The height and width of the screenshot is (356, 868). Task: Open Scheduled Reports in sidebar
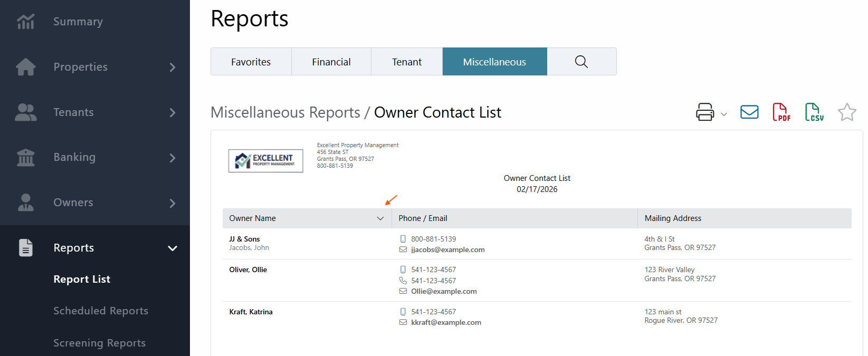pyautogui.click(x=101, y=311)
